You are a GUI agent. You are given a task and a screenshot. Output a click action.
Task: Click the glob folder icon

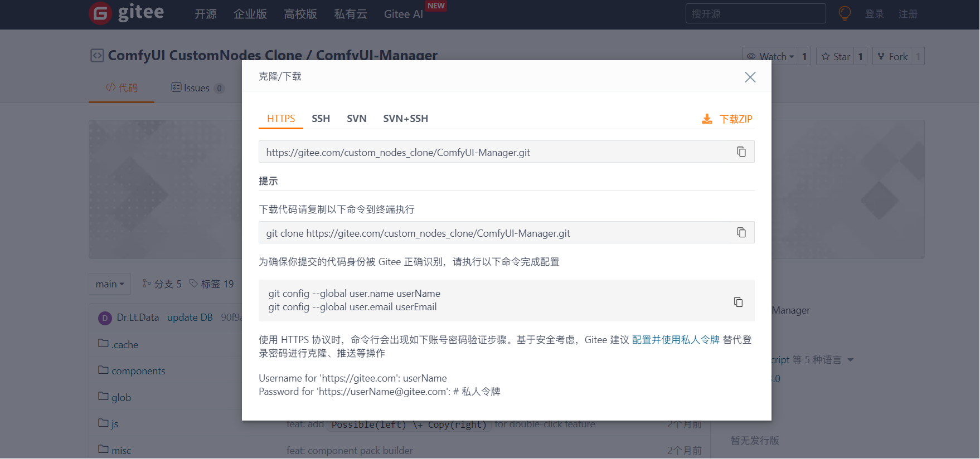click(x=103, y=396)
